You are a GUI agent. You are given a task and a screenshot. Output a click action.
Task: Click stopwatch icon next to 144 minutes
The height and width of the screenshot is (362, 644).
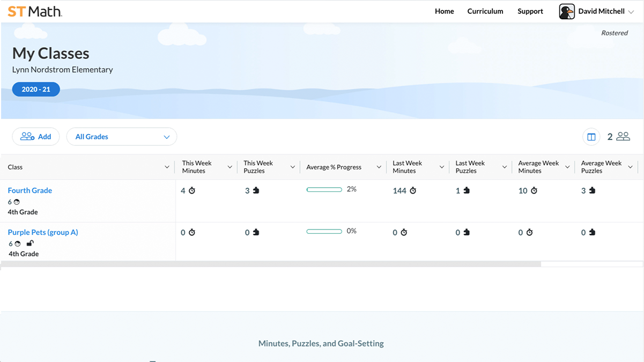pyautogui.click(x=413, y=190)
